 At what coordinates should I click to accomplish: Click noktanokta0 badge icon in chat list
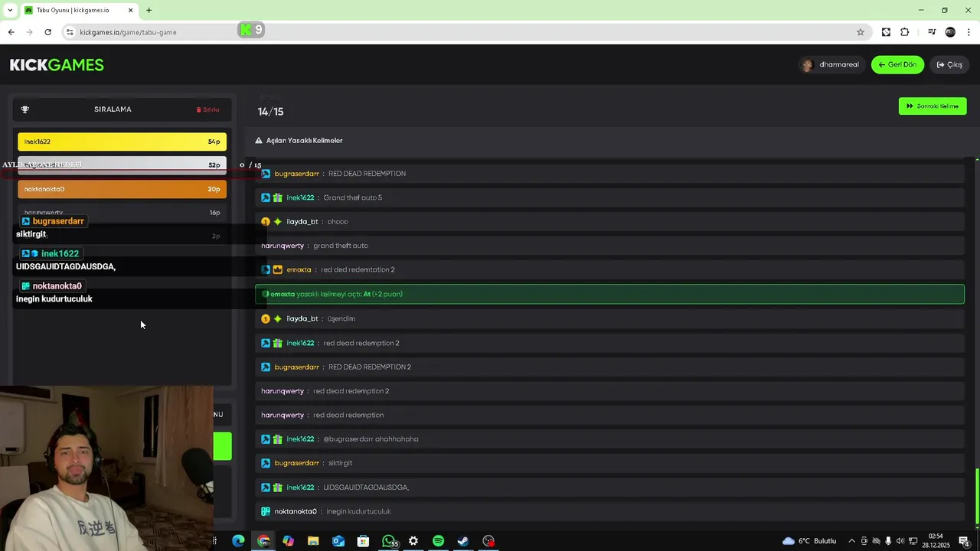tap(266, 511)
